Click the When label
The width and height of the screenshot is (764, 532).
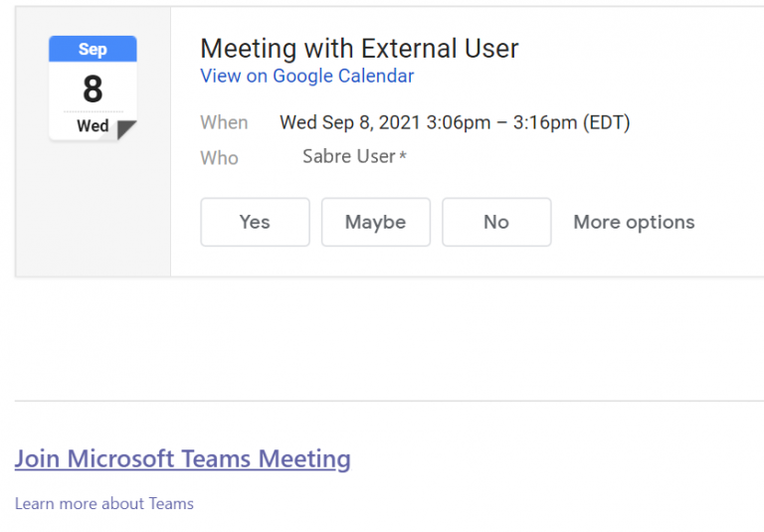tap(224, 122)
